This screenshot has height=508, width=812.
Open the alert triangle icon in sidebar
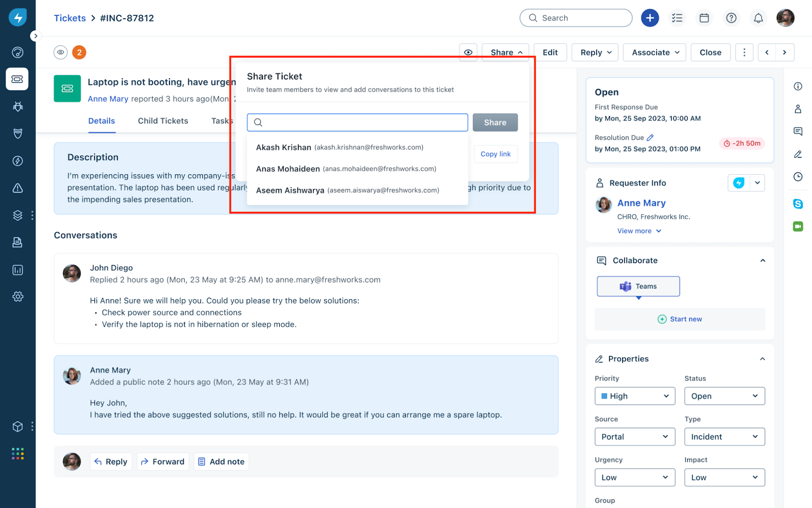[18, 188]
